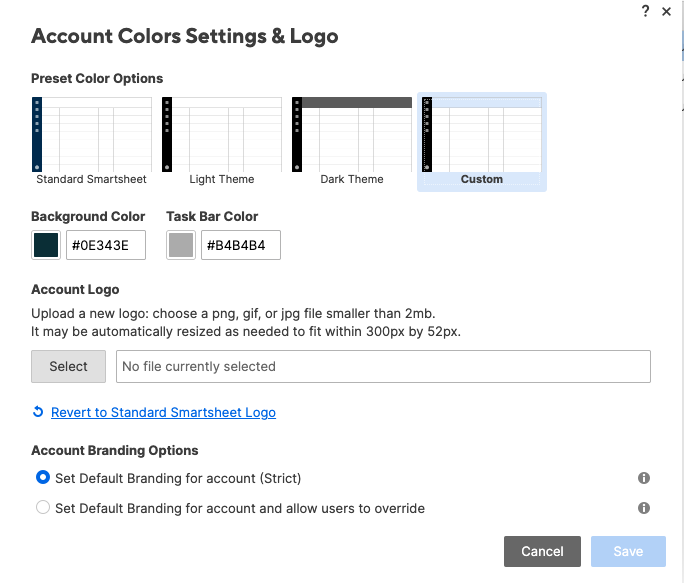Click the revert arrow icon beside logo link
Image resolution: width=684 pixels, height=583 pixels.
point(38,412)
